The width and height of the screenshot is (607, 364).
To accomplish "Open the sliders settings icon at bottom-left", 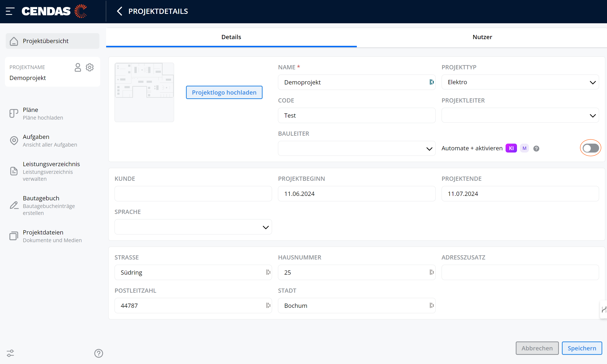I will (10, 353).
